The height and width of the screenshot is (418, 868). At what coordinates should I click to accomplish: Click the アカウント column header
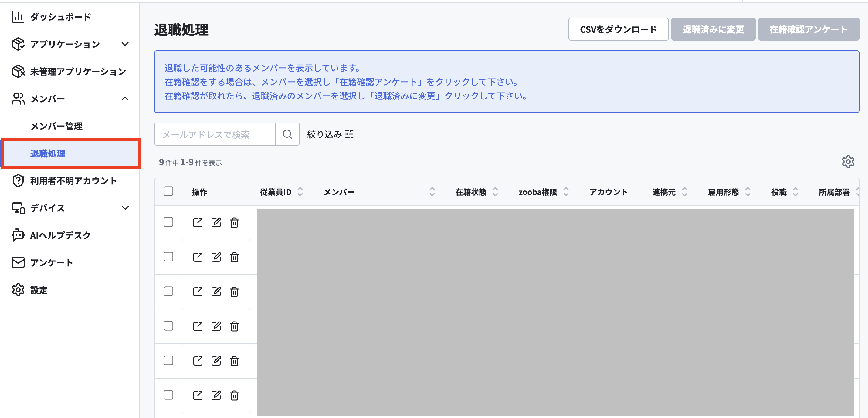pos(608,192)
